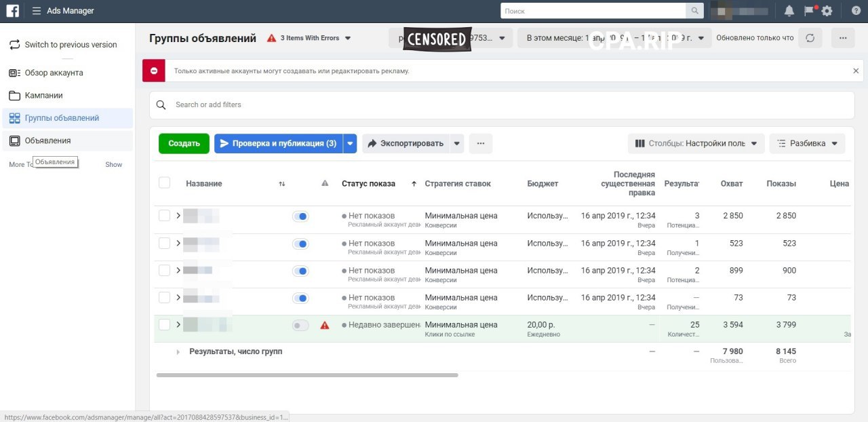The width and height of the screenshot is (868, 422).
Task: Open dropdown arrow next to Проверка и публикация
Action: tap(350, 143)
